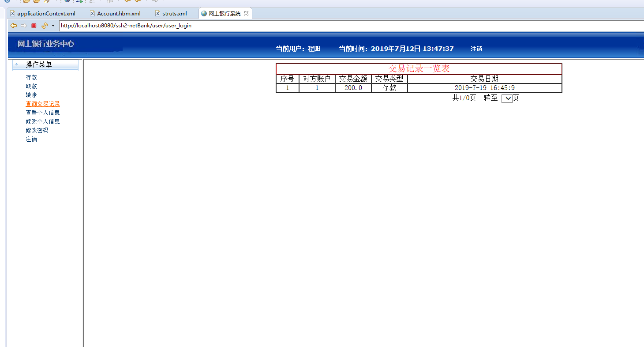Click the task marker toolbar icon
Viewport: 644px width, 347px height.
click(x=93, y=2)
